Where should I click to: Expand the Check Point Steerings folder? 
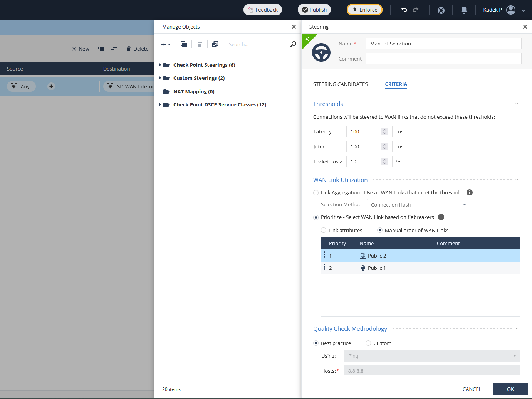pos(160,65)
